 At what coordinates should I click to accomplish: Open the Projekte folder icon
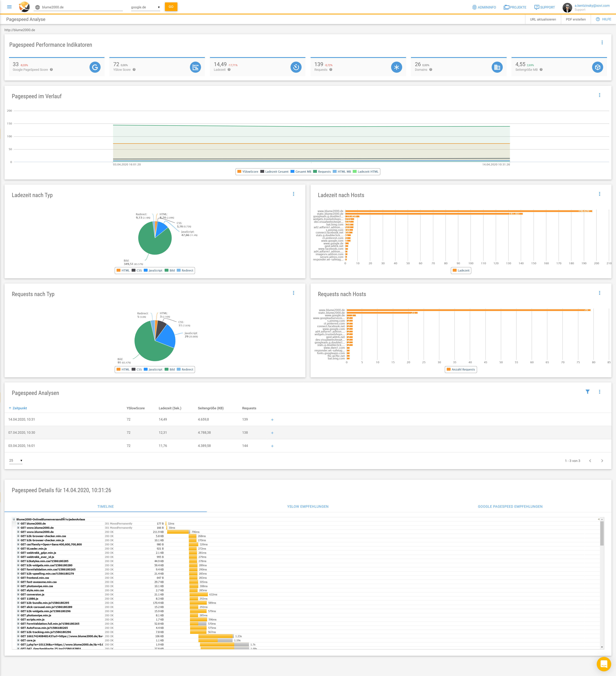[x=506, y=7]
